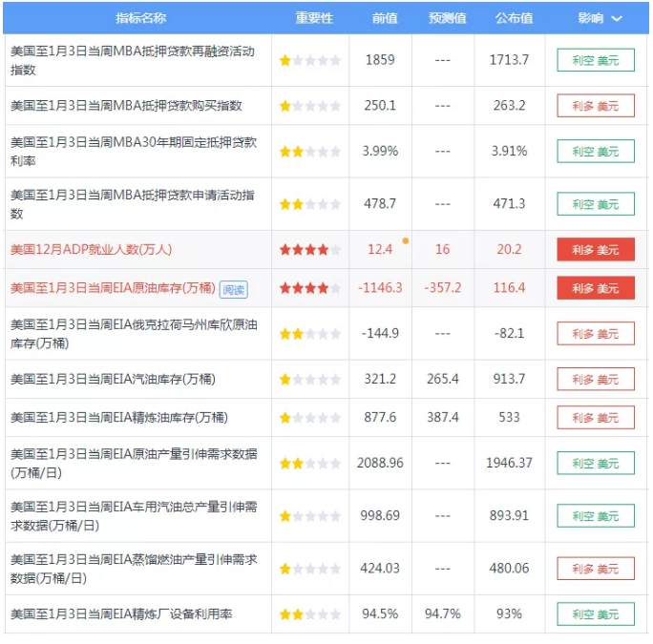Click 利多 美元 button for MBA抵押贷款购买指数 row
This screenshot has height=644, width=653.
596,106
